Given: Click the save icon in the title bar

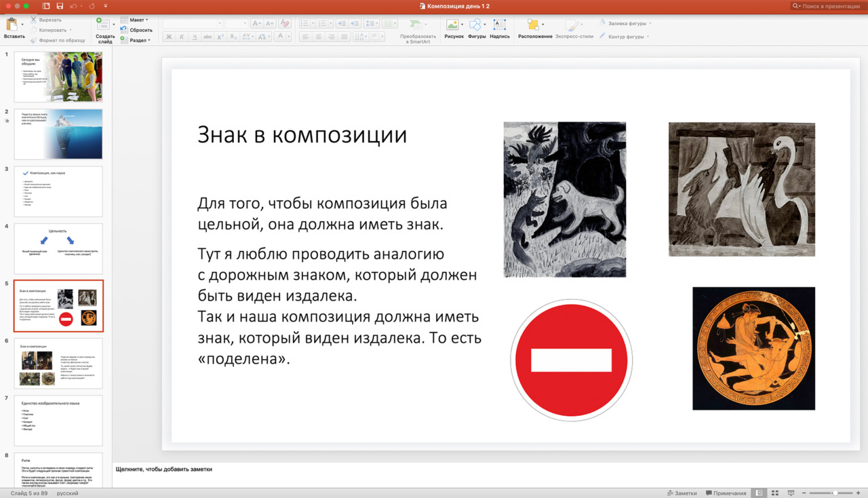Looking at the screenshot, I should [x=60, y=6].
